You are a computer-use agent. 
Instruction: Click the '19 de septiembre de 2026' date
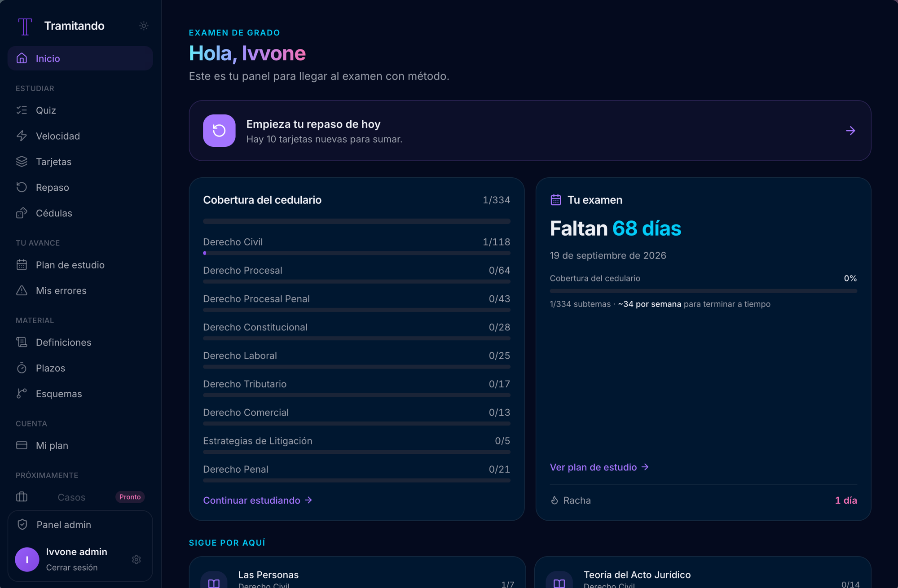coord(608,255)
